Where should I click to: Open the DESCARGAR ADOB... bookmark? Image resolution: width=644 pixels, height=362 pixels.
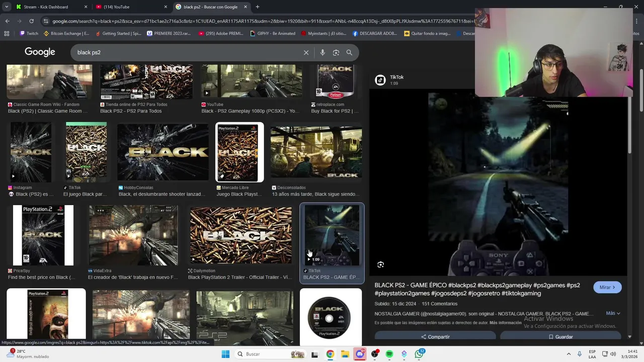375,34
